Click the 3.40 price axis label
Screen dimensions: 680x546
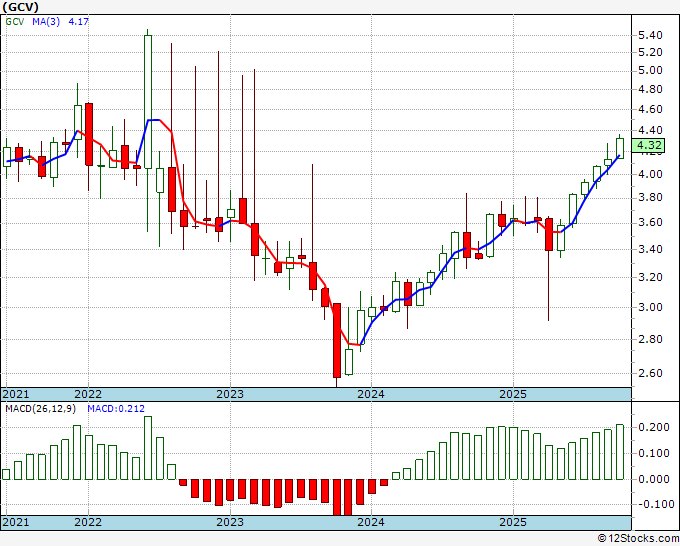[x=650, y=249]
